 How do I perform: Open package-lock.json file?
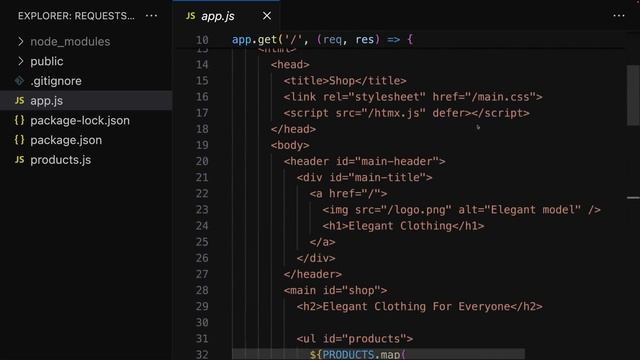point(80,120)
